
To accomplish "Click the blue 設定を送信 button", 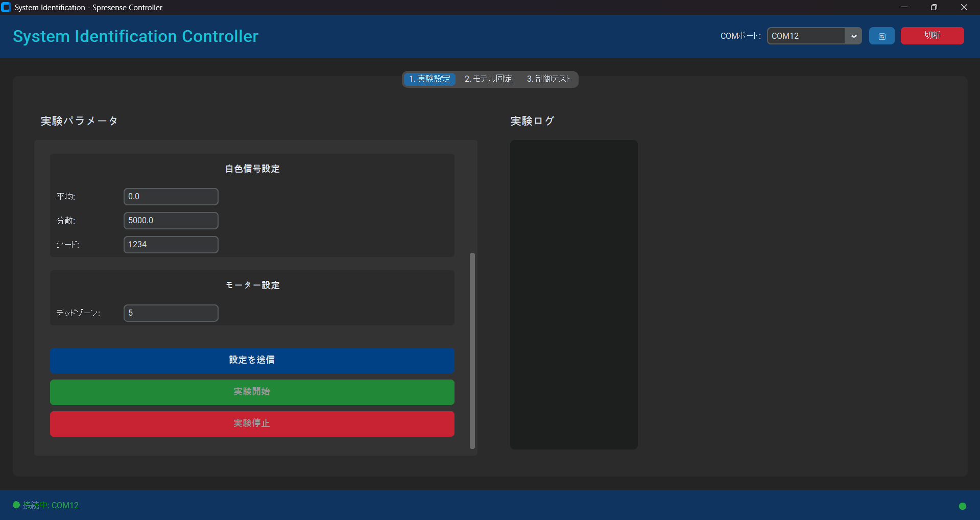I will pos(252,360).
